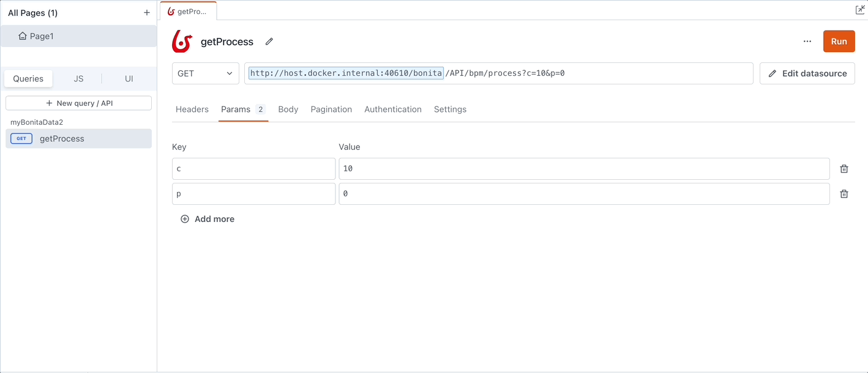Click the New query / API button
The height and width of the screenshot is (373, 868).
click(78, 103)
